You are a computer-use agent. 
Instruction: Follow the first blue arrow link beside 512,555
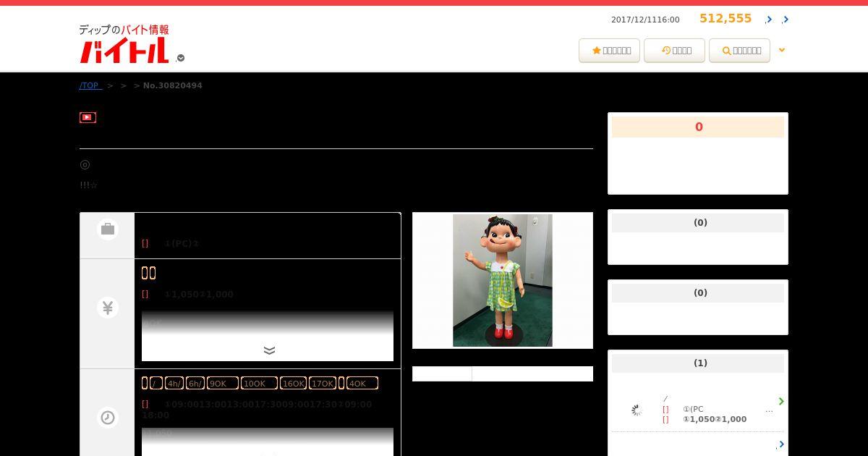pos(770,20)
